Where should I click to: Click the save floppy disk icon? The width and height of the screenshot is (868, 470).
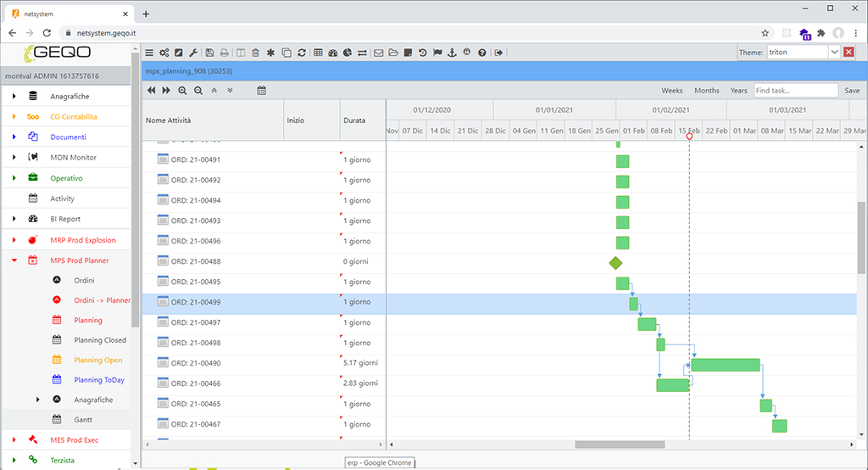pos(210,53)
